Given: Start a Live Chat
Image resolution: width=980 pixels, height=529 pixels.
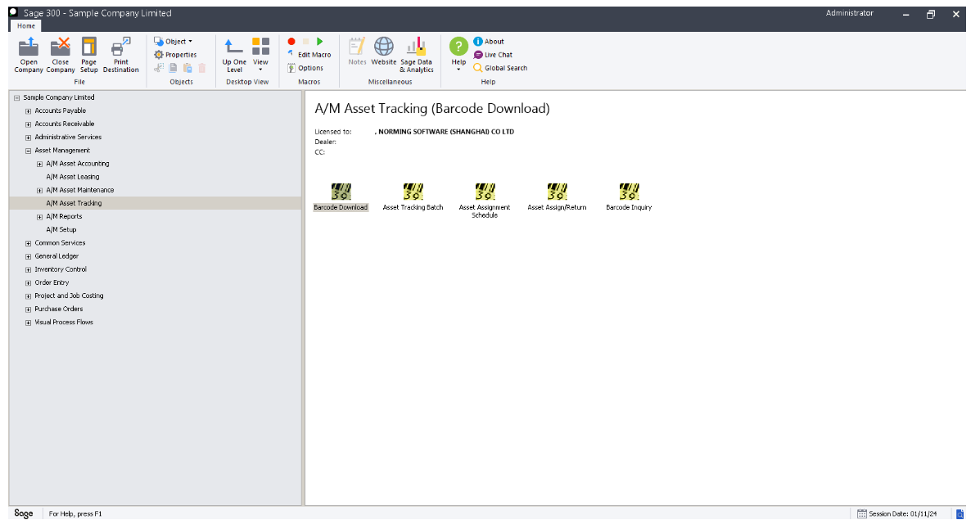Looking at the screenshot, I should tap(493, 54).
